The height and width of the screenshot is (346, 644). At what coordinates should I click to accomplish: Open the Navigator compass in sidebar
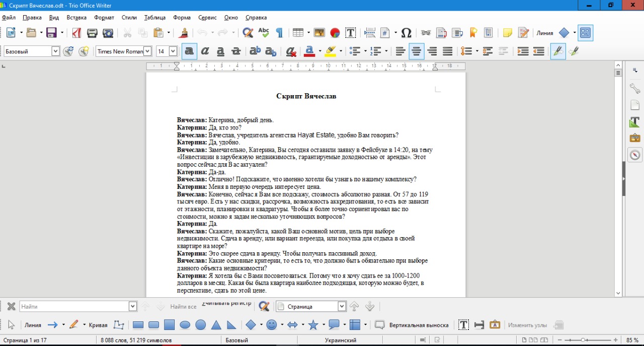(x=635, y=155)
